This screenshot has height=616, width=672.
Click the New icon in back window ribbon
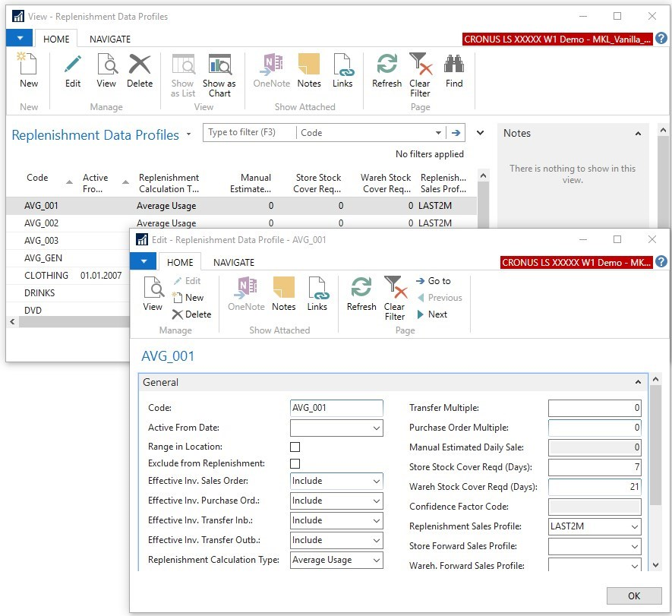(x=29, y=71)
